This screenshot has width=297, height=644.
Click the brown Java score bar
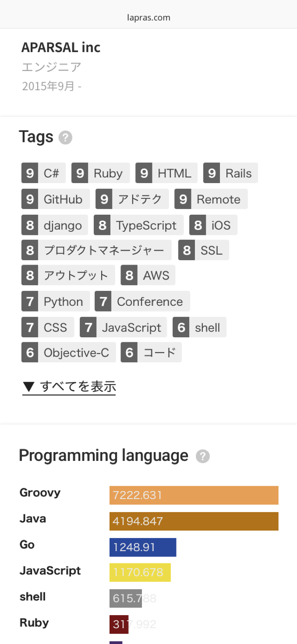(194, 521)
